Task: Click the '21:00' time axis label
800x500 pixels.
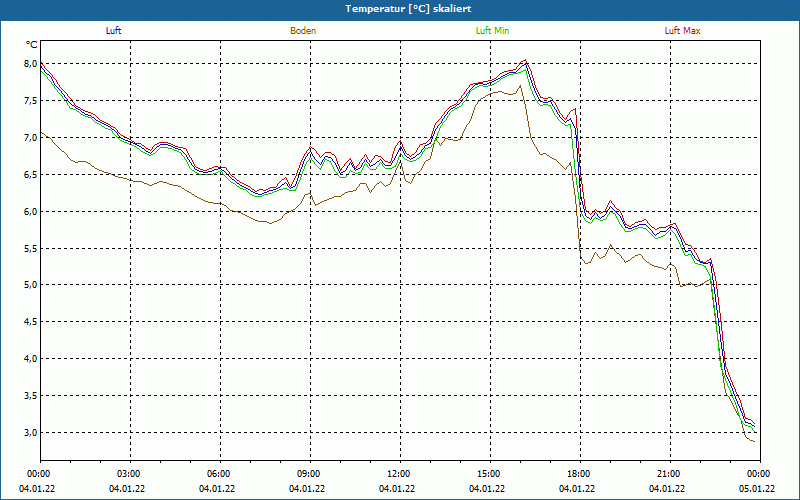Action: (667, 474)
